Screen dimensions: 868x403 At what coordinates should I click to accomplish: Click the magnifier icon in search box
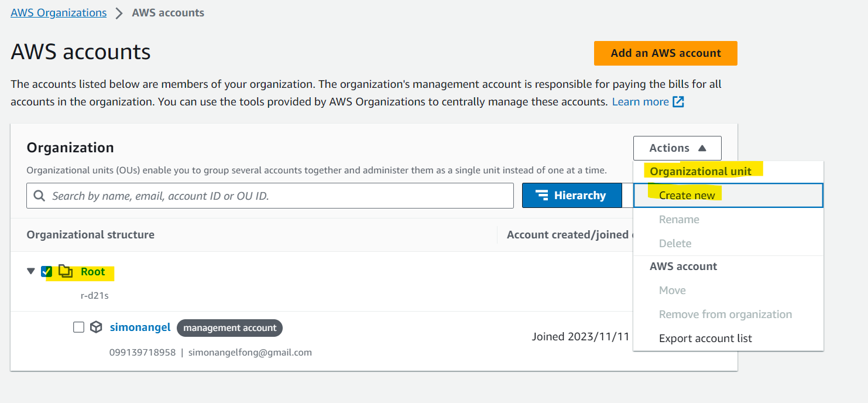40,196
